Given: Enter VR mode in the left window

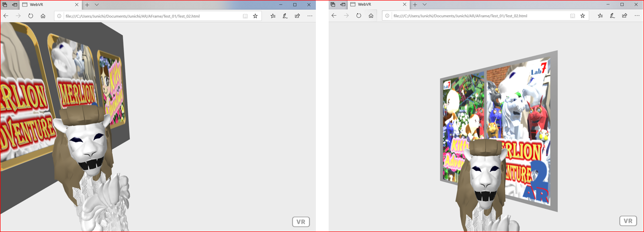Looking at the screenshot, I should pyautogui.click(x=301, y=222).
